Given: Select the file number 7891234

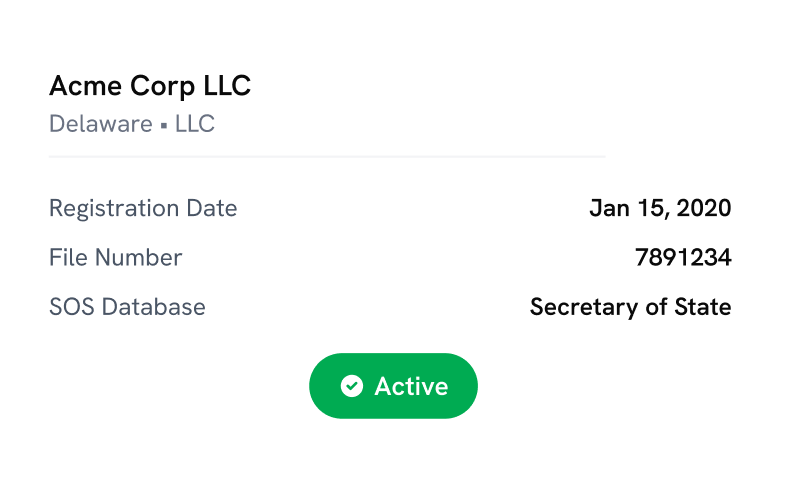Looking at the screenshot, I should click(x=683, y=258).
